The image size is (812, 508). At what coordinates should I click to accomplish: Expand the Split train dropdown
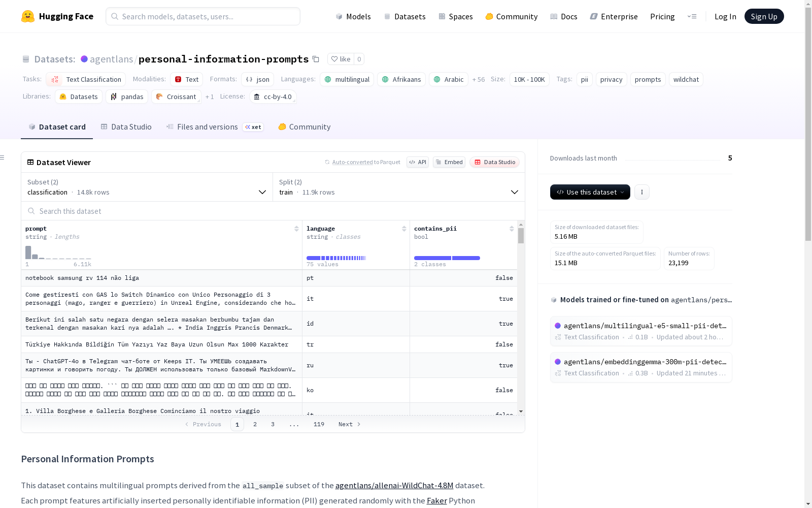tap(399, 187)
